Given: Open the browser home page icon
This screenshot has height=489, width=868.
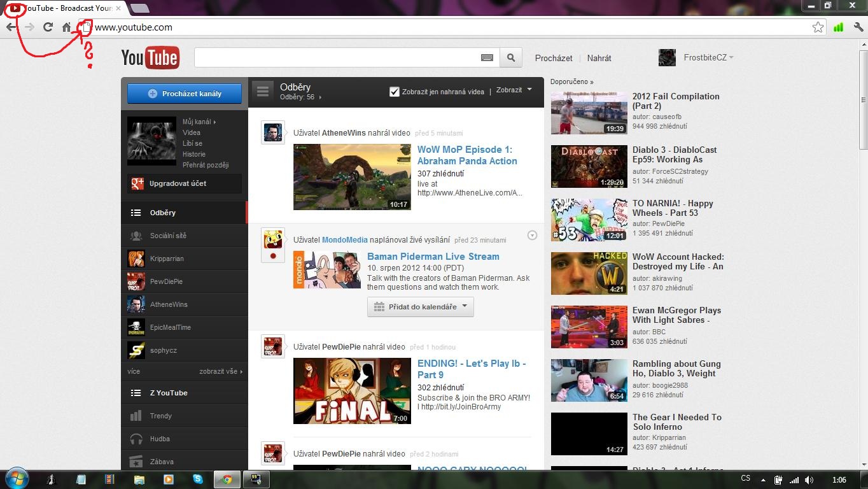Looking at the screenshot, I should [x=66, y=27].
